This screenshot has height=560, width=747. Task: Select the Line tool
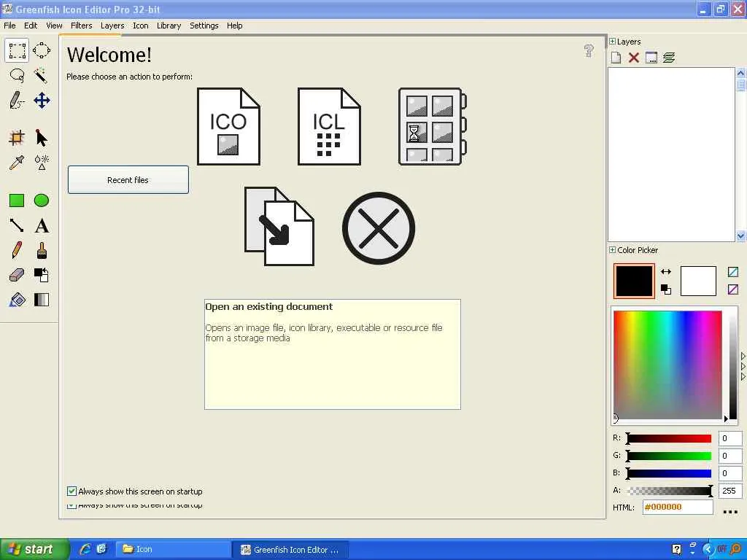(17, 225)
